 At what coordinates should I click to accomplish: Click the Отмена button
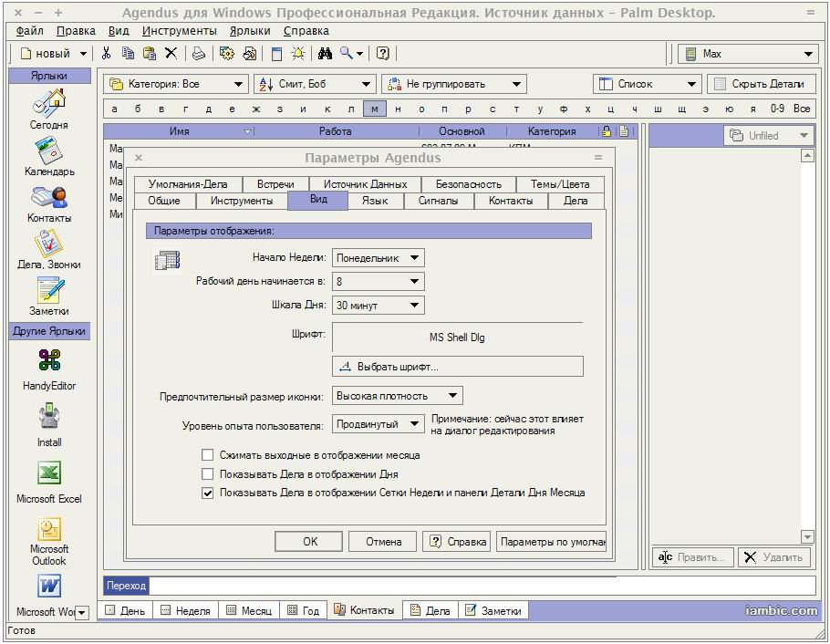coord(383,541)
